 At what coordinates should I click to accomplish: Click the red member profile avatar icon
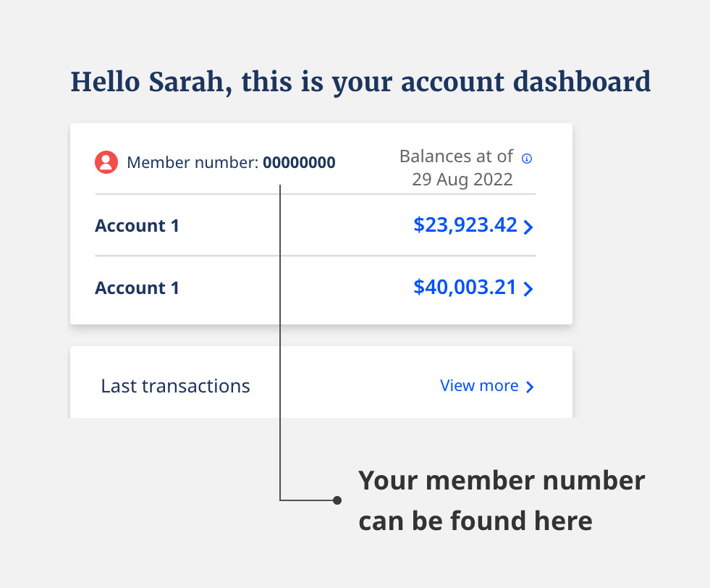click(106, 163)
